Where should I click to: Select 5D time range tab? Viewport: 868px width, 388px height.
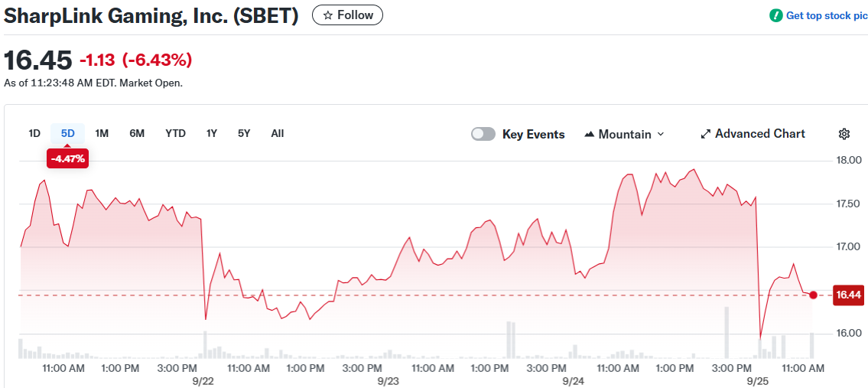67,134
